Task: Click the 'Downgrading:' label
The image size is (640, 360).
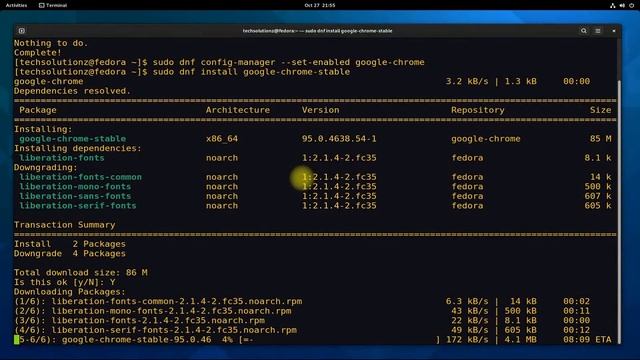Action: [x=45, y=167]
